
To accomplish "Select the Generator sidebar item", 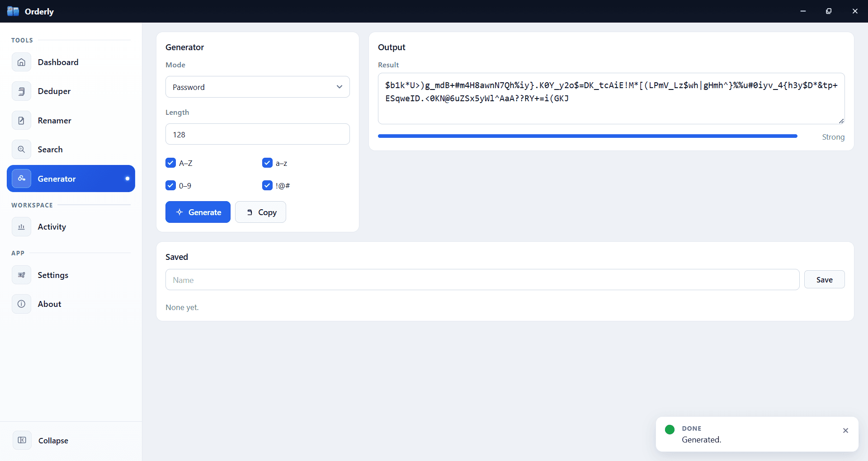I will 71,179.
